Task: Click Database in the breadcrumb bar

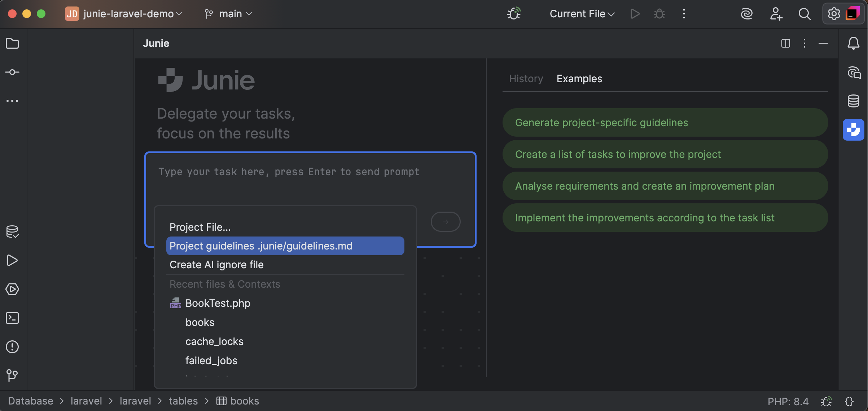Action: 31,401
